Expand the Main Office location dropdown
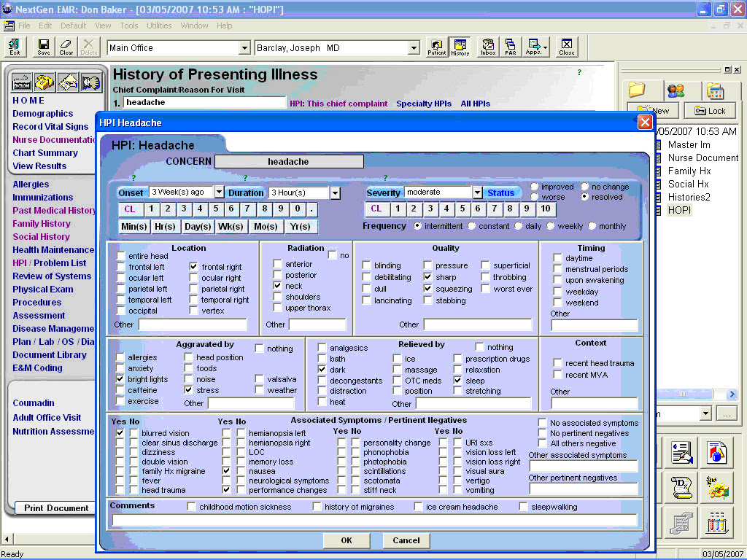Screen dimensions: 747x560 point(244,47)
